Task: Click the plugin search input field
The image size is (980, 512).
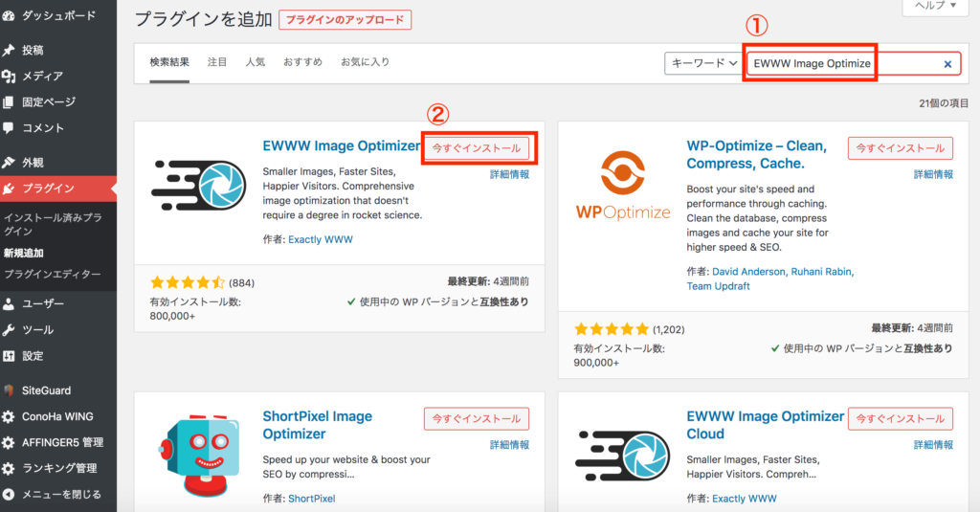Action: tap(842, 64)
